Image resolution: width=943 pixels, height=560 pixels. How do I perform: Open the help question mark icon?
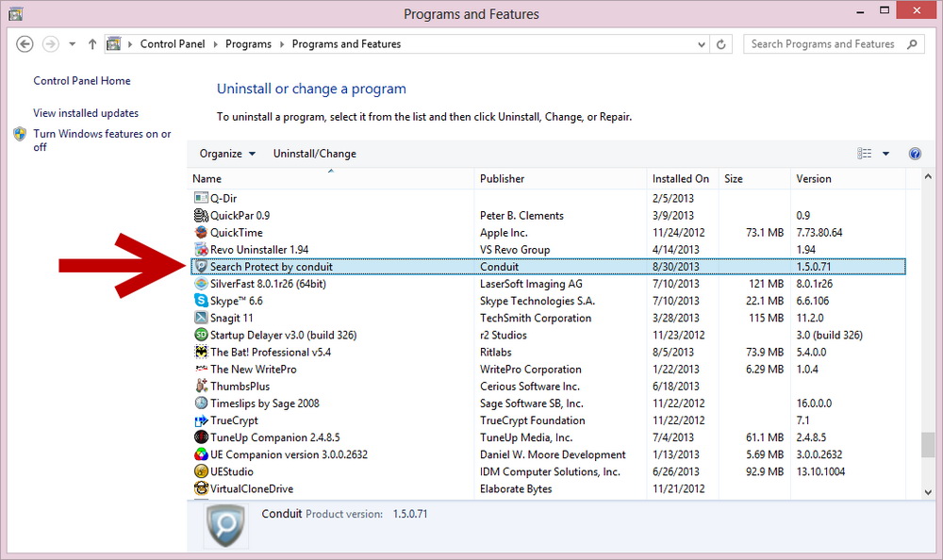tap(915, 154)
